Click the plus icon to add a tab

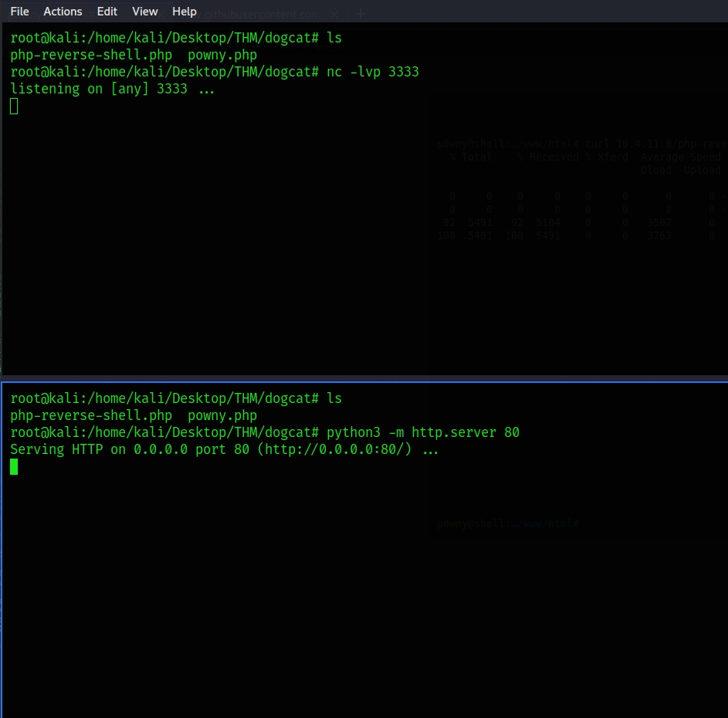[x=360, y=14]
